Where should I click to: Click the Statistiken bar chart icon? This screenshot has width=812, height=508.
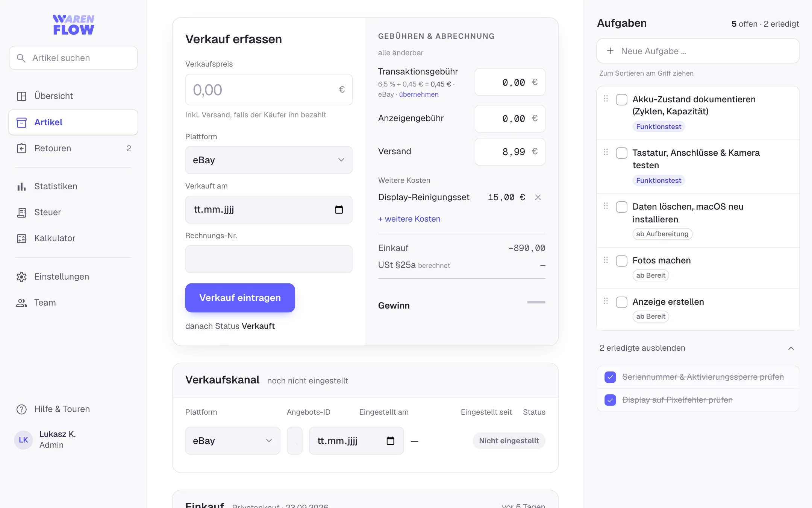21,187
